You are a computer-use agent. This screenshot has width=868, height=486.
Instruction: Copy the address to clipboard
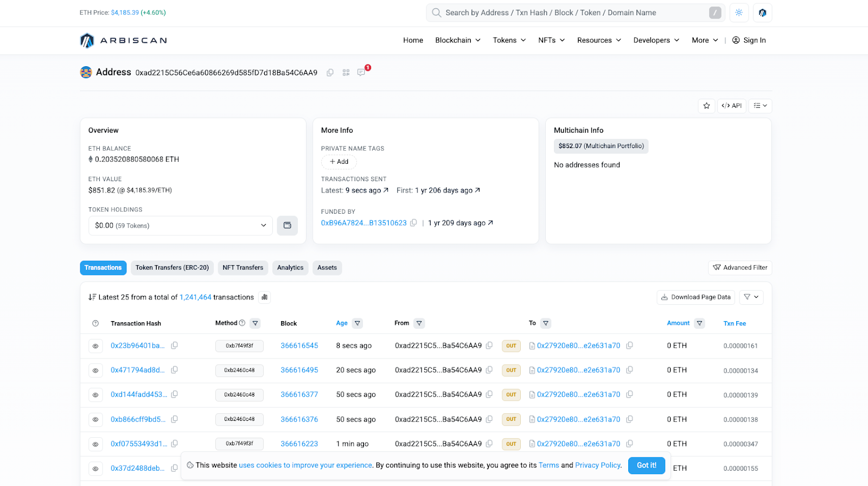coord(330,73)
